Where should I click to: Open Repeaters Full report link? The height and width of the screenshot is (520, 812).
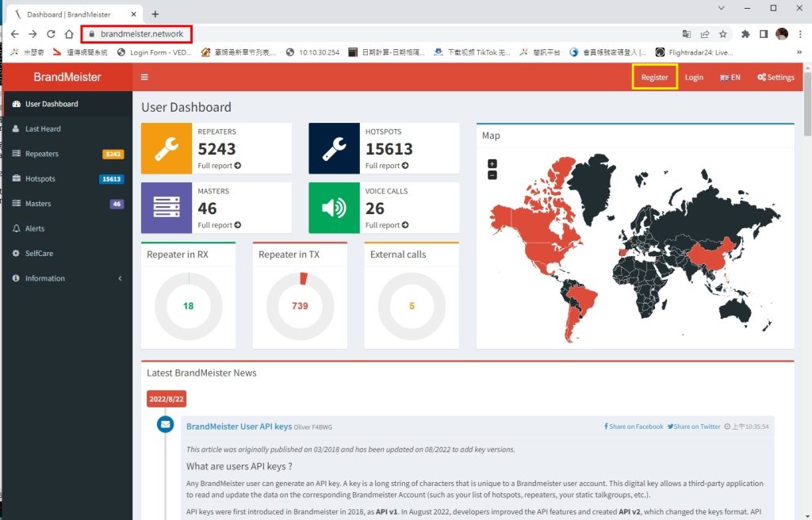(219, 166)
